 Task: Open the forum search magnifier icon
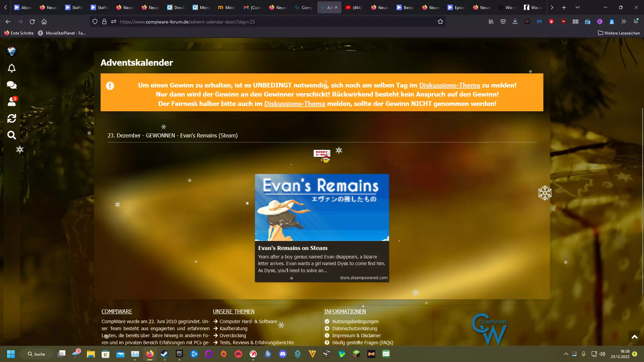tap(12, 135)
